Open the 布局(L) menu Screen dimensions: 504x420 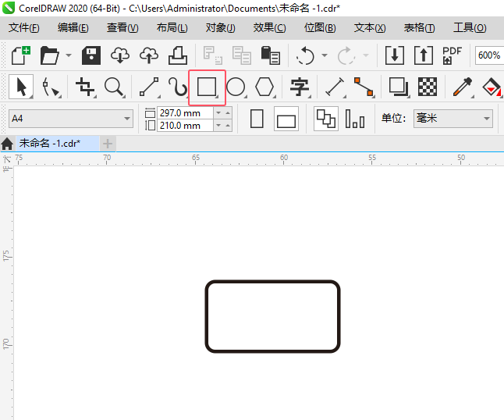(x=172, y=27)
